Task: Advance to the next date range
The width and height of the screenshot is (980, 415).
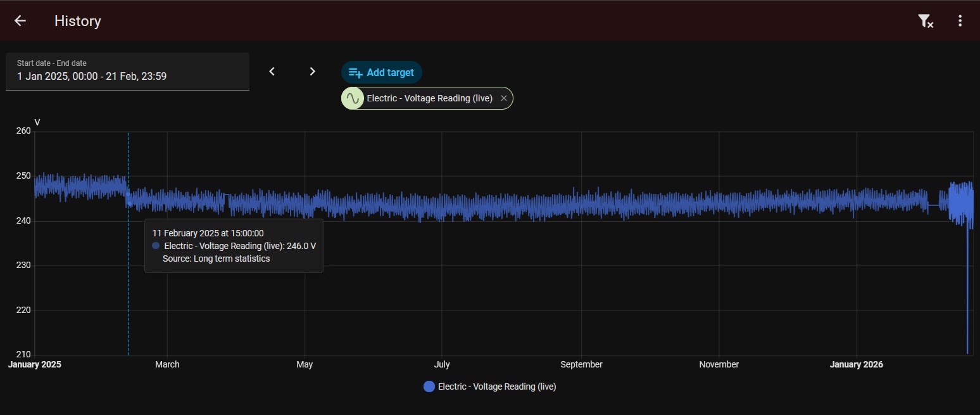Action: [312, 72]
